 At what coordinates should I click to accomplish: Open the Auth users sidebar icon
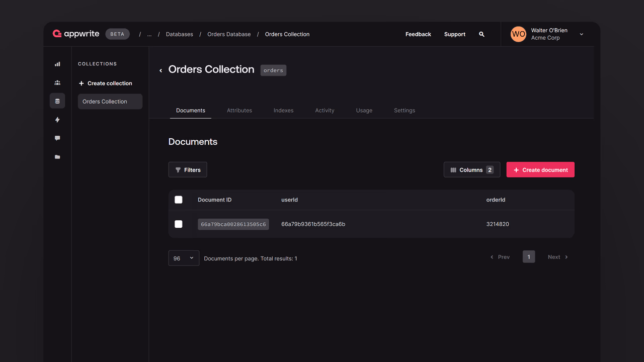coord(57,82)
